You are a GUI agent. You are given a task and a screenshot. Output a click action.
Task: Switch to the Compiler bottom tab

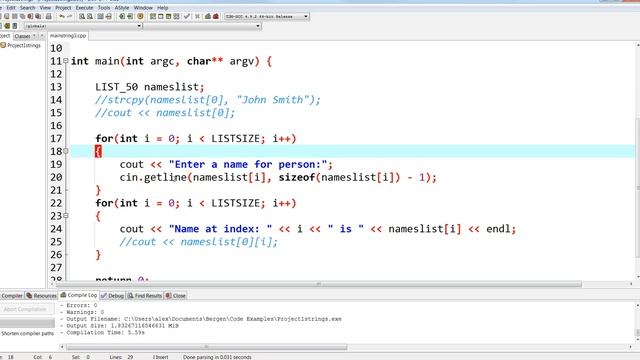12,296
